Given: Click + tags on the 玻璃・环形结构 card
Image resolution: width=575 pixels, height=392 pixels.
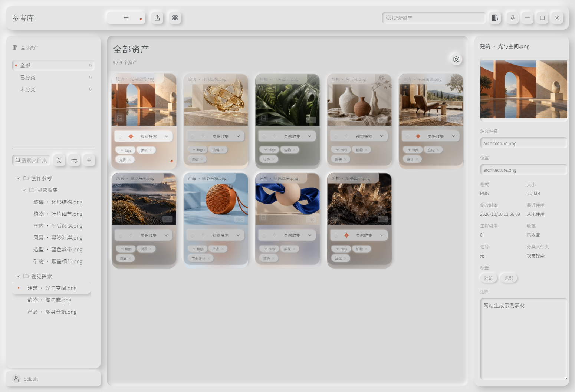Looking at the screenshot, I should pos(198,150).
